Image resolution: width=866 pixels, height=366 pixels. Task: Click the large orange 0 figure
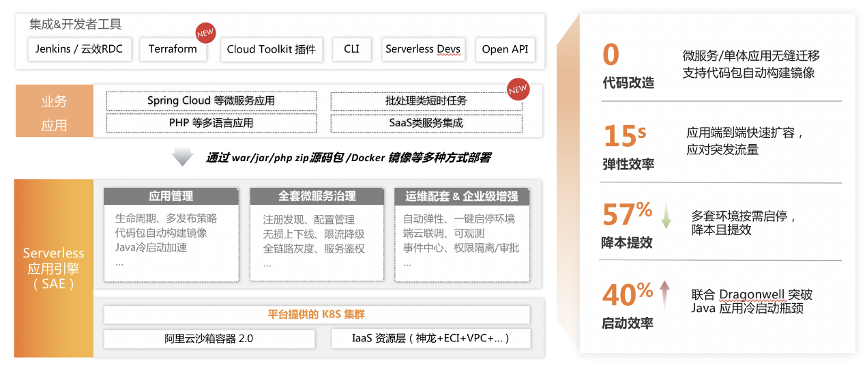[611, 55]
